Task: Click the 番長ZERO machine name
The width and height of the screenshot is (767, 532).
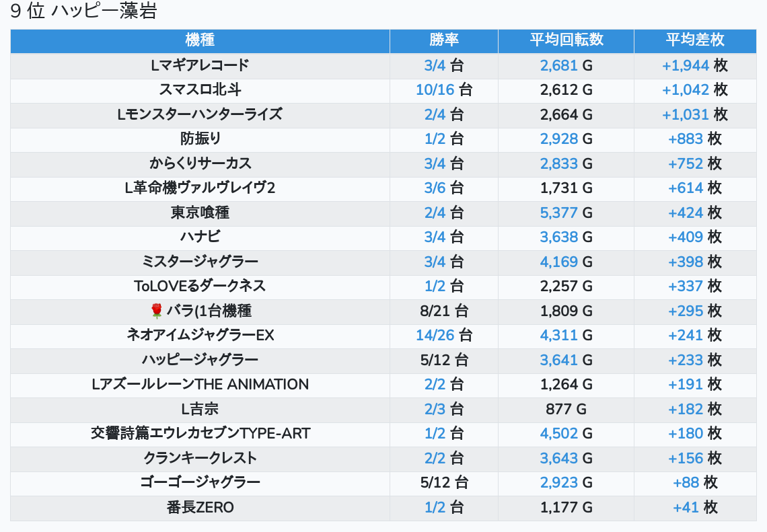Action: pyautogui.click(x=200, y=507)
